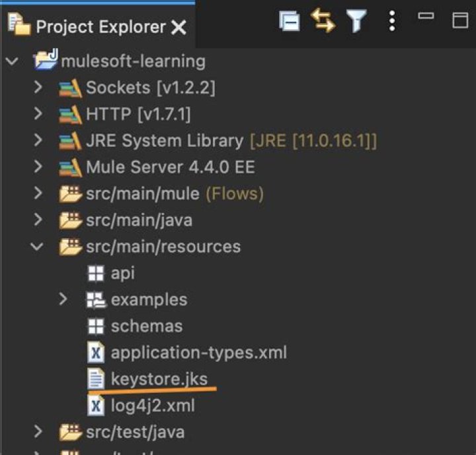476x455 pixels.
Task: Click the src/test/java folder icon
Action: pyautogui.click(x=71, y=432)
